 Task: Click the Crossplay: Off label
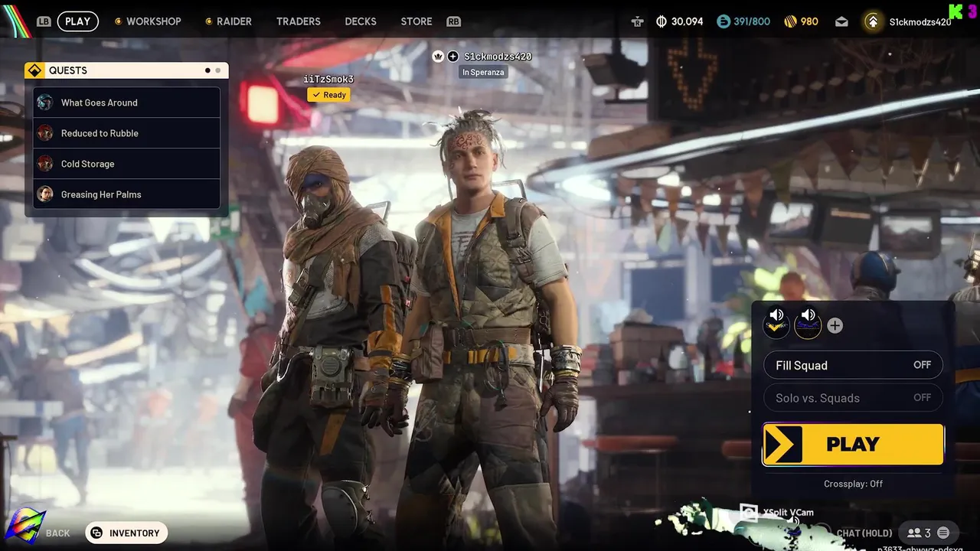tap(853, 484)
